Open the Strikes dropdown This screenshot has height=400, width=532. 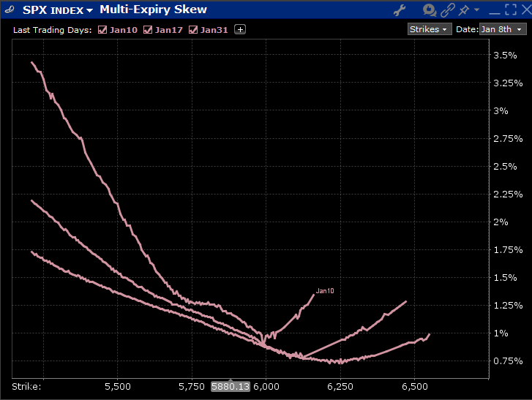[430, 29]
